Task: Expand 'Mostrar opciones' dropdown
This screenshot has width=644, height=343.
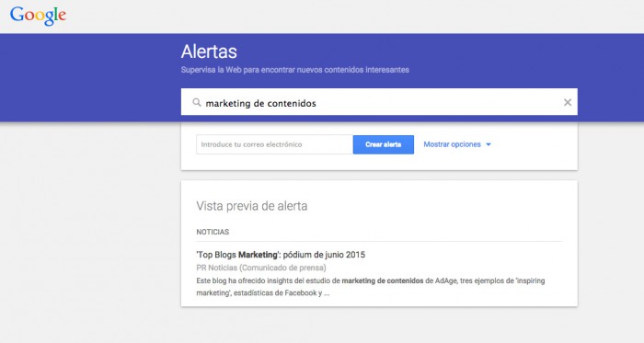Action: tap(457, 144)
